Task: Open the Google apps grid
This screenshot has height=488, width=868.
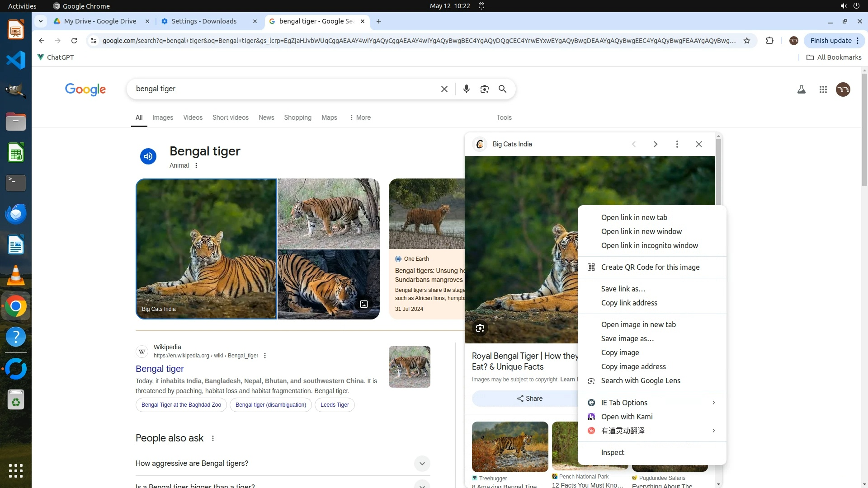Action: 823,89
